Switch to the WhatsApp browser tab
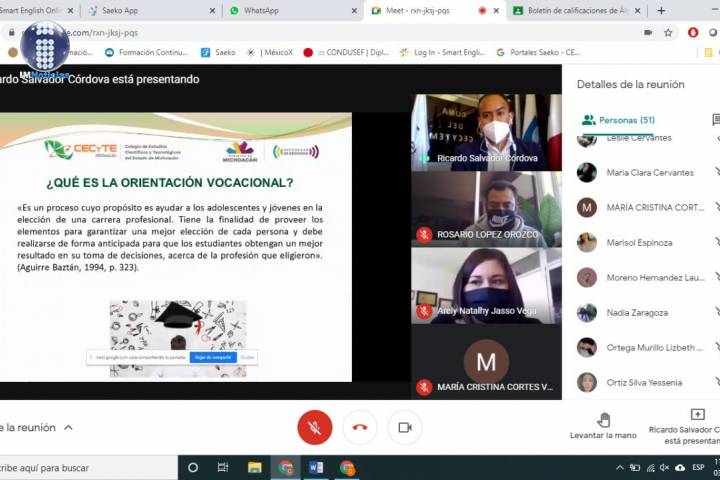This screenshot has height=480, width=720. (287, 11)
